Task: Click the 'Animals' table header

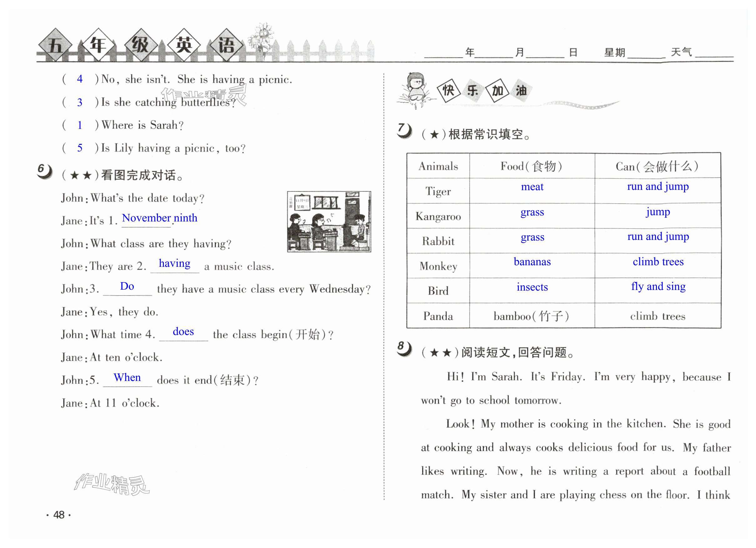Action: click(x=438, y=166)
